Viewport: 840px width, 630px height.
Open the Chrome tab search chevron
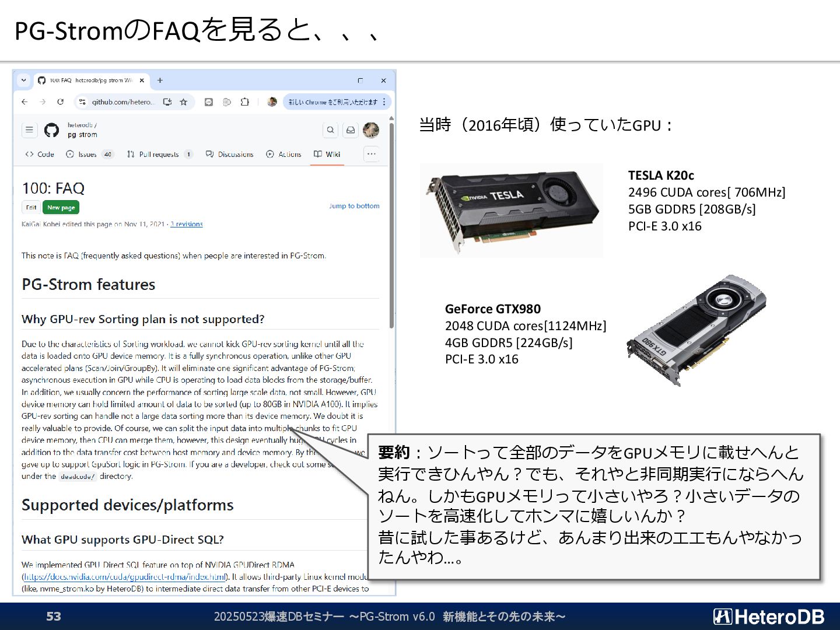point(23,80)
